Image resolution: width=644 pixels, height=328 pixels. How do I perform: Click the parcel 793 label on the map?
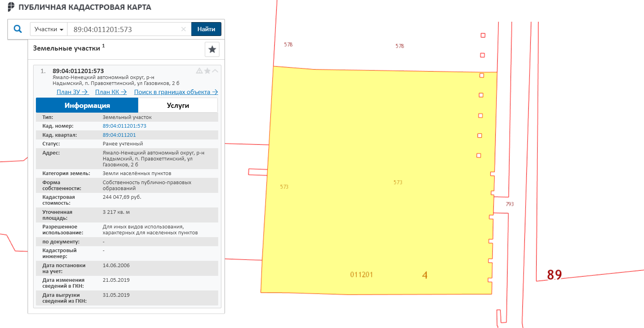tap(509, 204)
